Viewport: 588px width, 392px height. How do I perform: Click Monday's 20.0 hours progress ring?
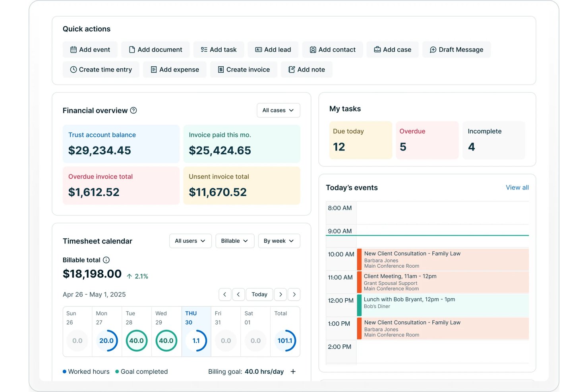tap(106, 341)
